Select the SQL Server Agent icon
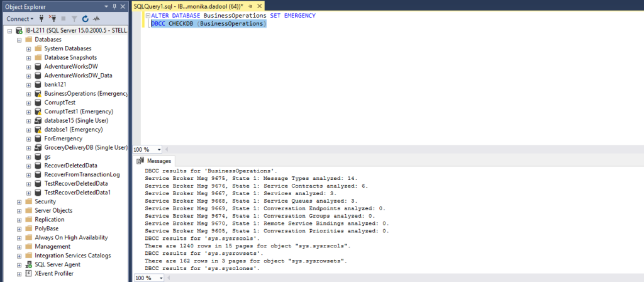The height and width of the screenshot is (282, 644). (28, 264)
